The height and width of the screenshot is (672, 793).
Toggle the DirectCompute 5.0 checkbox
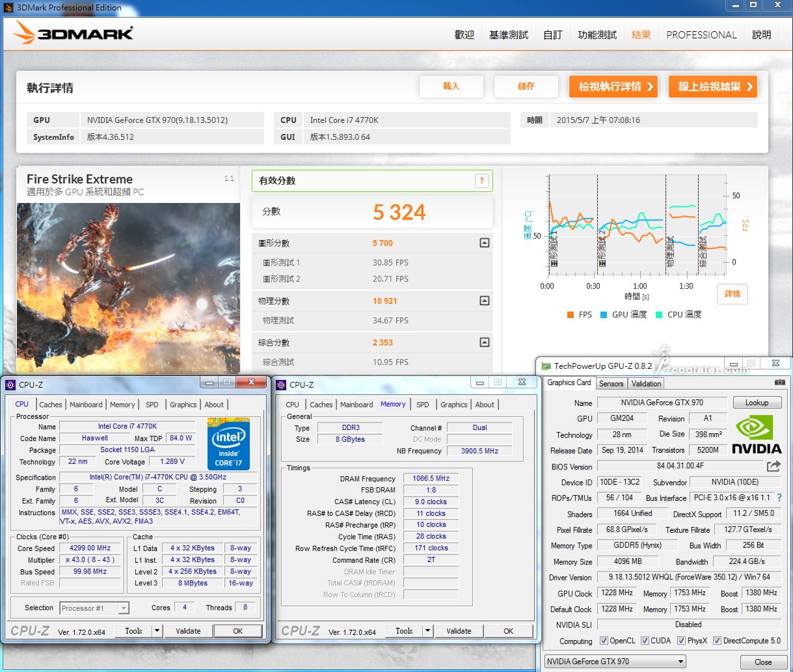point(717,641)
